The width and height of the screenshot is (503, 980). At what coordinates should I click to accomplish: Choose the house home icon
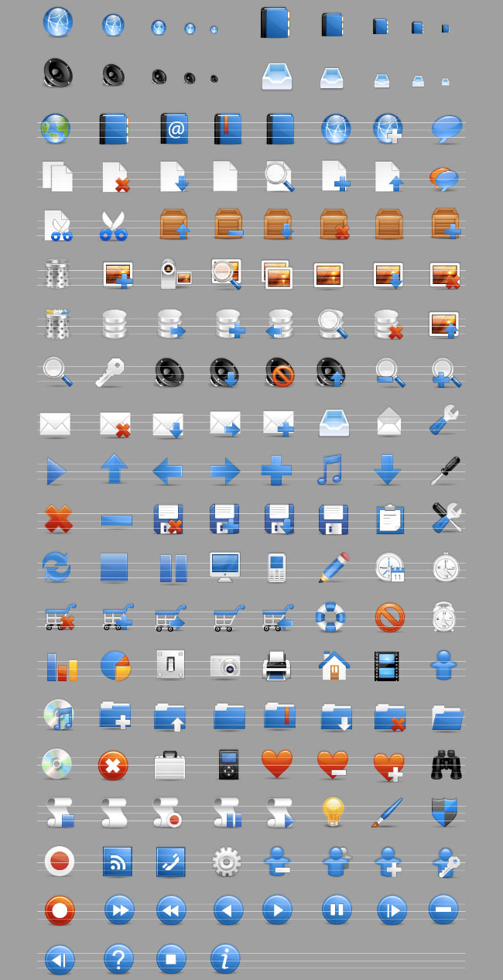[x=334, y=665]
